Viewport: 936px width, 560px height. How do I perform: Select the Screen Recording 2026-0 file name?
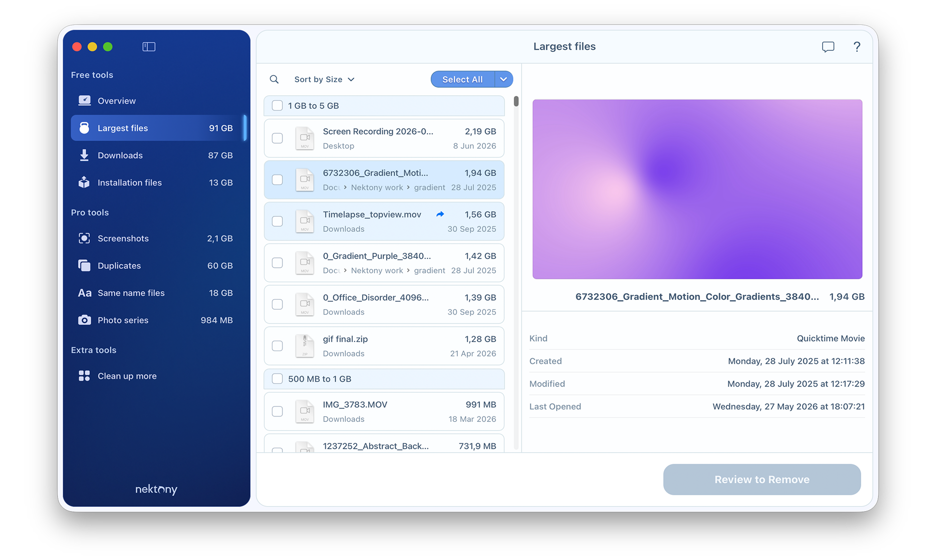coord(378,131)
